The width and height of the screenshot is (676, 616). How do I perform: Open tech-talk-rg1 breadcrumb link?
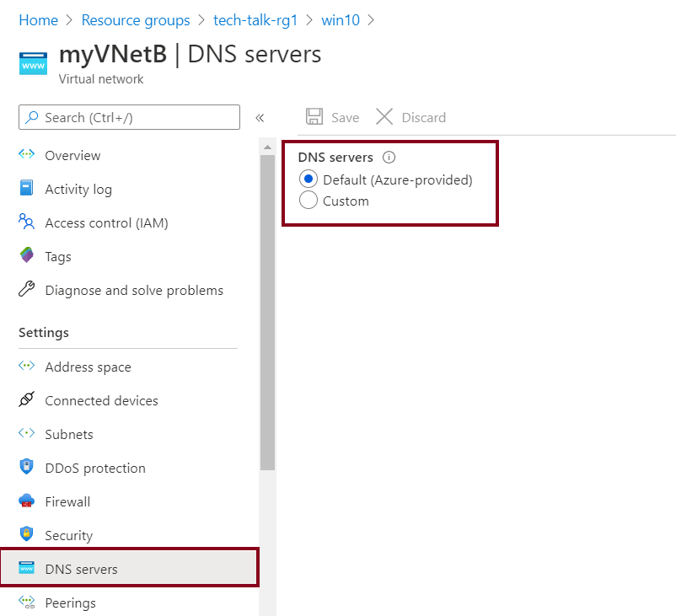click(255, 20)
